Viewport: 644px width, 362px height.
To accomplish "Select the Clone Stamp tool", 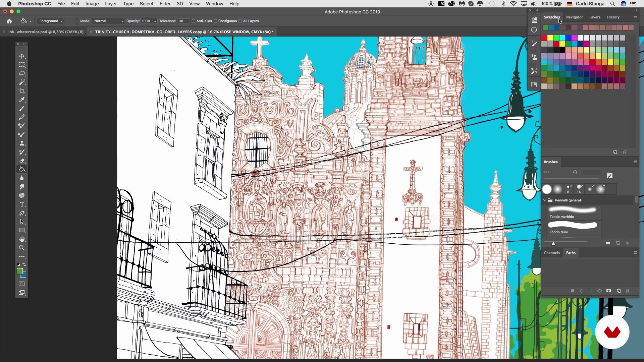I will (x=22, y=143).
